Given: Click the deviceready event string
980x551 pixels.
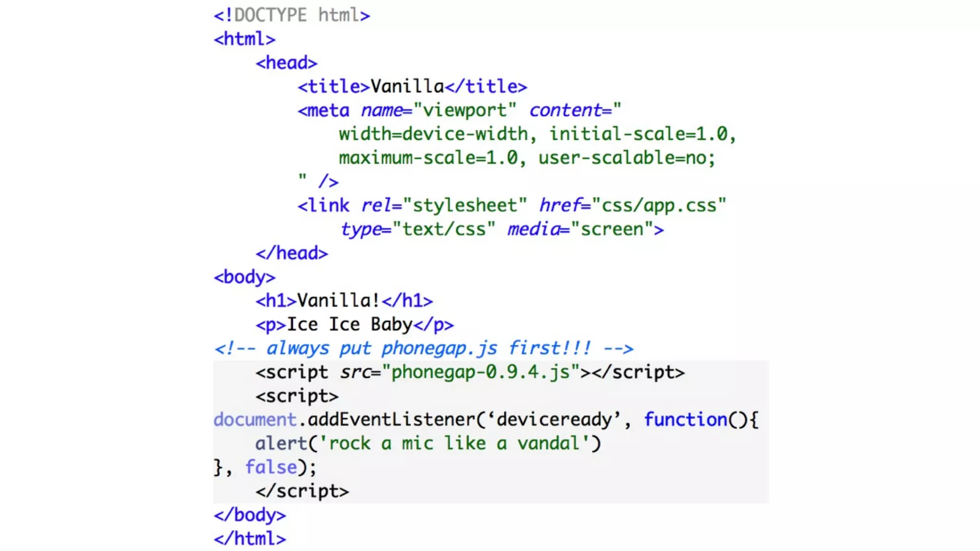Looking at the screenshot, I should coord(554,420).
